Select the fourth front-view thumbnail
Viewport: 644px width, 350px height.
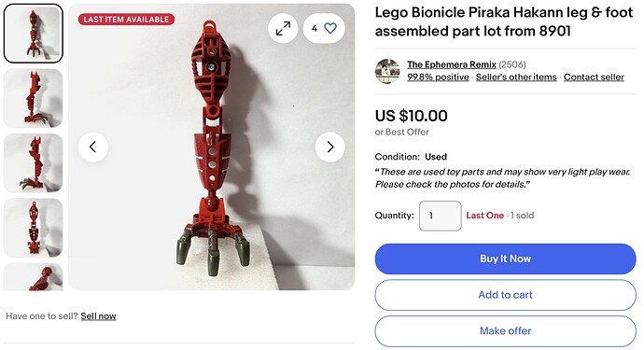point(34,228)
